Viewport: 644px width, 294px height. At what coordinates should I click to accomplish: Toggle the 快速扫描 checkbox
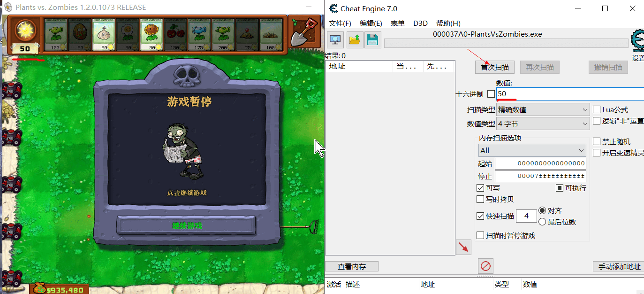480,216
